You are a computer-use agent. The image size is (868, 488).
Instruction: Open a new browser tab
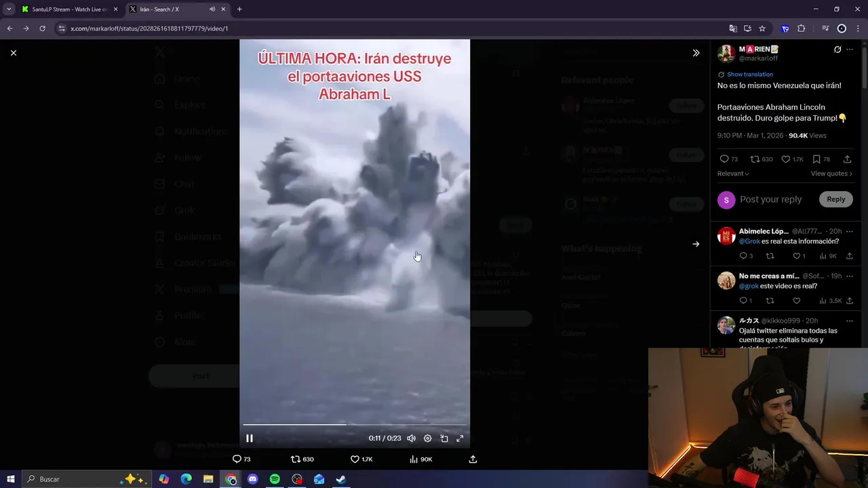tap(239, 9)
